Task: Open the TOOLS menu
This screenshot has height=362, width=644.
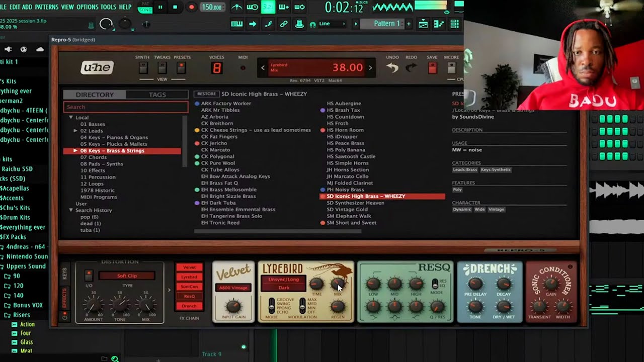Action: tap(108, 7)
